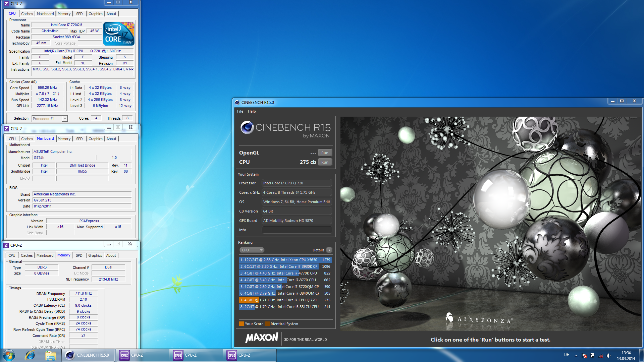Expand ranking Details arrow button
Image resolution: width=644 pixels, height=362 pixels.
click(x=329, y=250)
